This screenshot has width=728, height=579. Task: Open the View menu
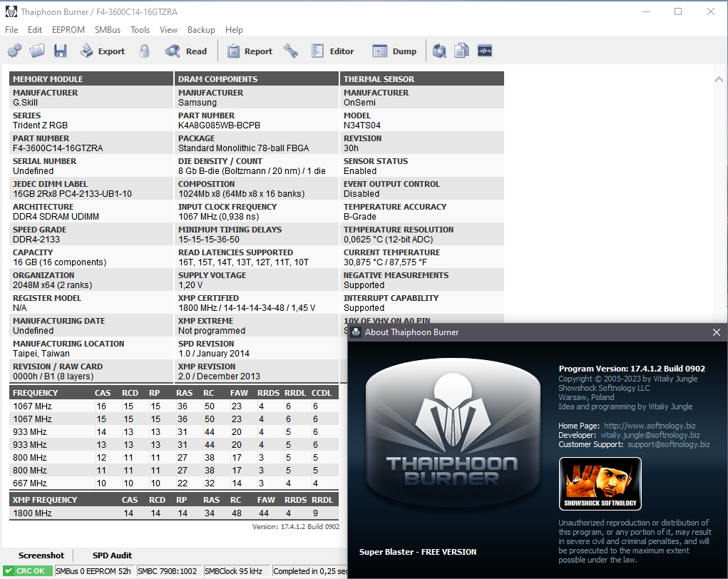coord(168,30)
